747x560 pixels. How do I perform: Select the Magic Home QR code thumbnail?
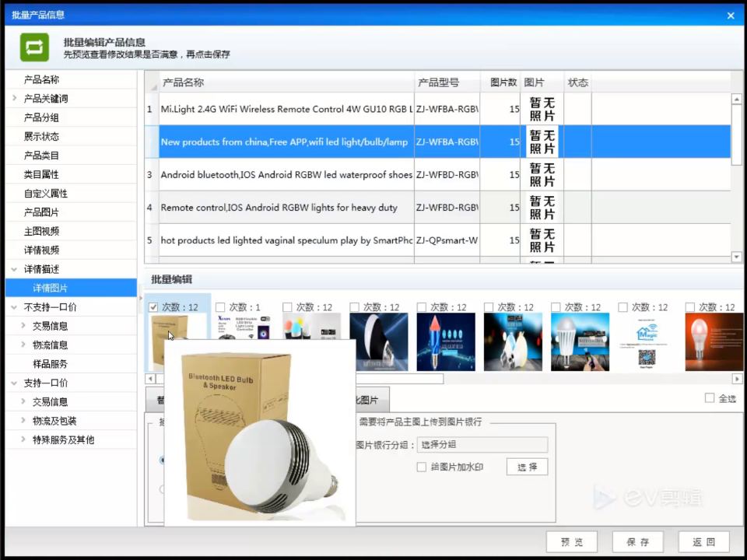pyautogui.click(x=647, y=342)
